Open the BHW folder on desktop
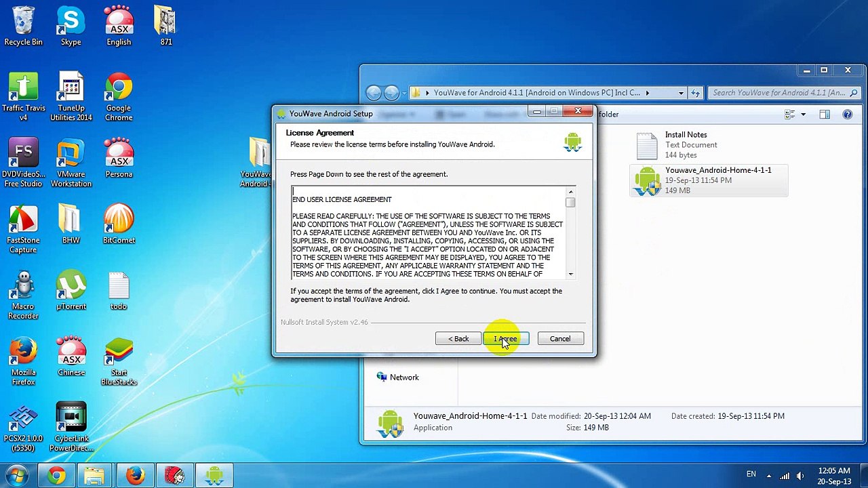 71,224
